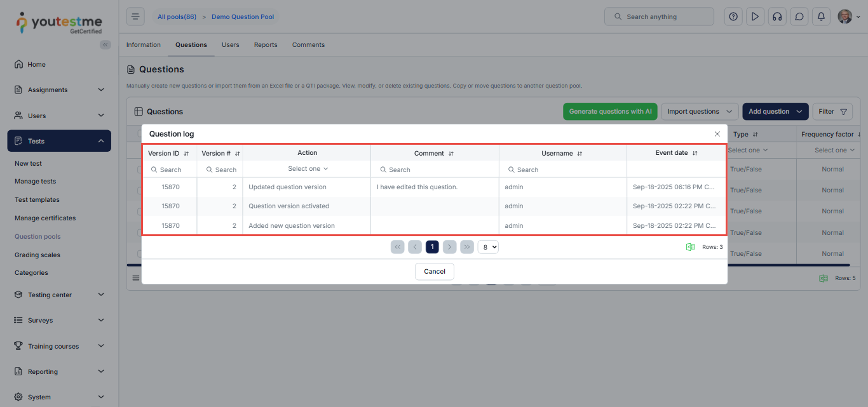Click the All pools(86) breadcrumb link

point(177,17)
